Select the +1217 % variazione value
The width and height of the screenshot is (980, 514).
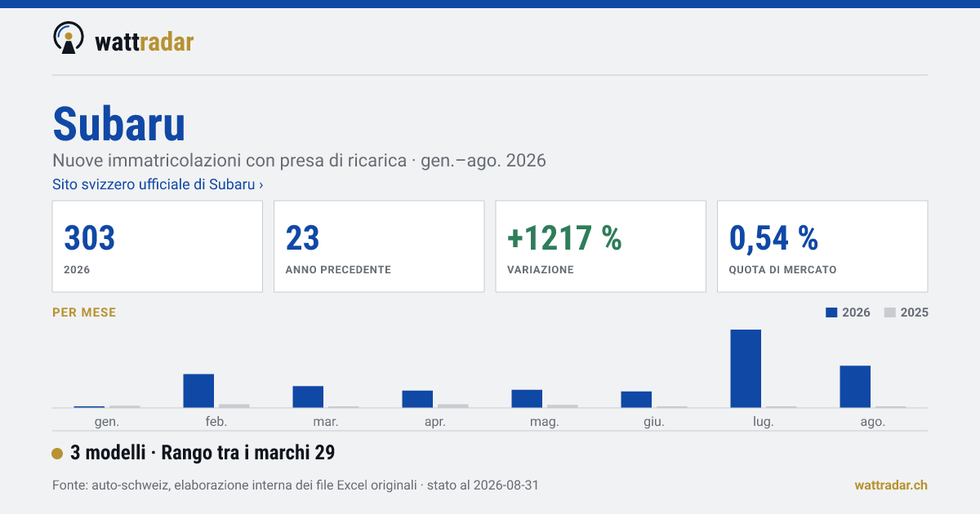click(x=564, y=238)
